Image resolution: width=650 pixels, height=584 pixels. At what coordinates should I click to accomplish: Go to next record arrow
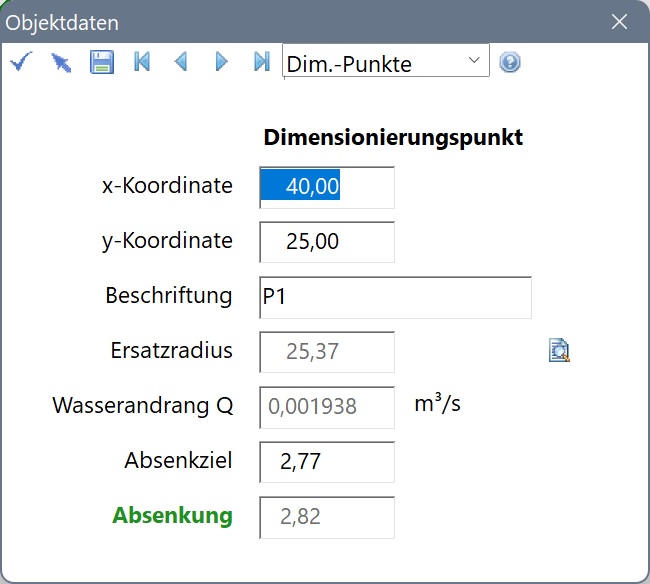pyautogui.click(x=222, y=63)
